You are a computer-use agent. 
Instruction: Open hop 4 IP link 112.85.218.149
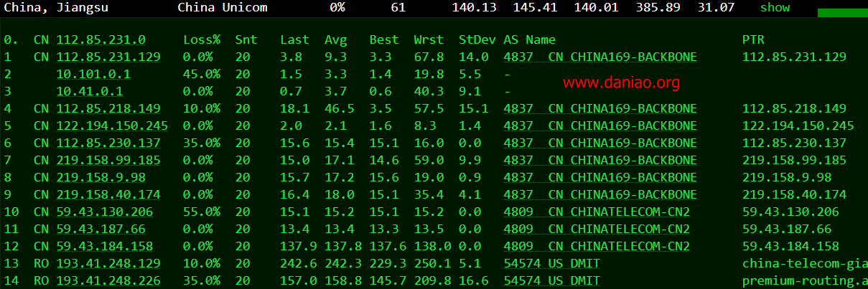coord(108,108)
